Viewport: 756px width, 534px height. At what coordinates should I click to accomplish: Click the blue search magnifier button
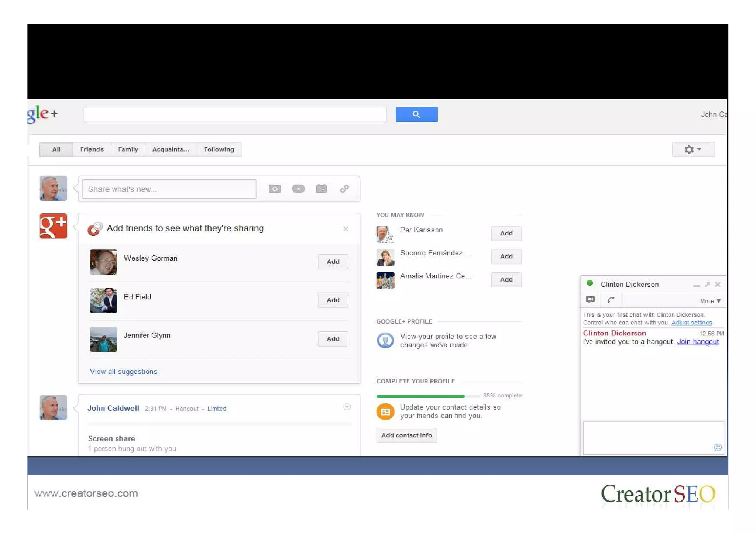point(416,114)
